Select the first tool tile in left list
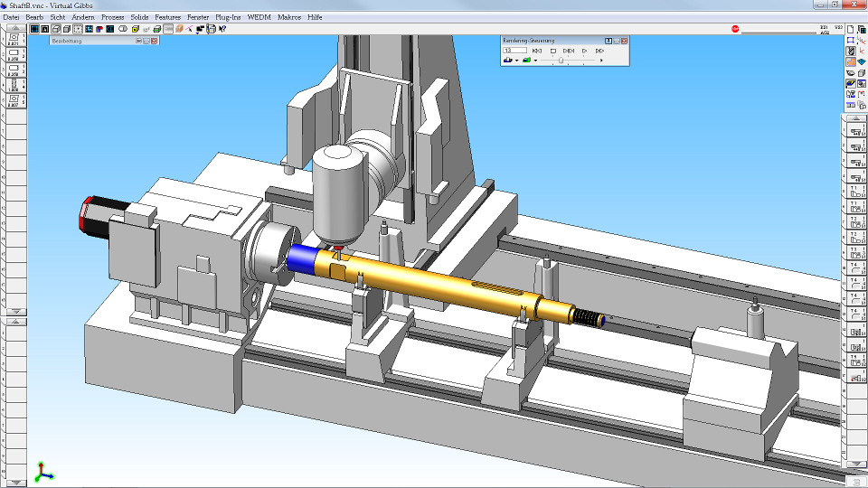Viewport: 868px width, 488px height. coord(14,39)
